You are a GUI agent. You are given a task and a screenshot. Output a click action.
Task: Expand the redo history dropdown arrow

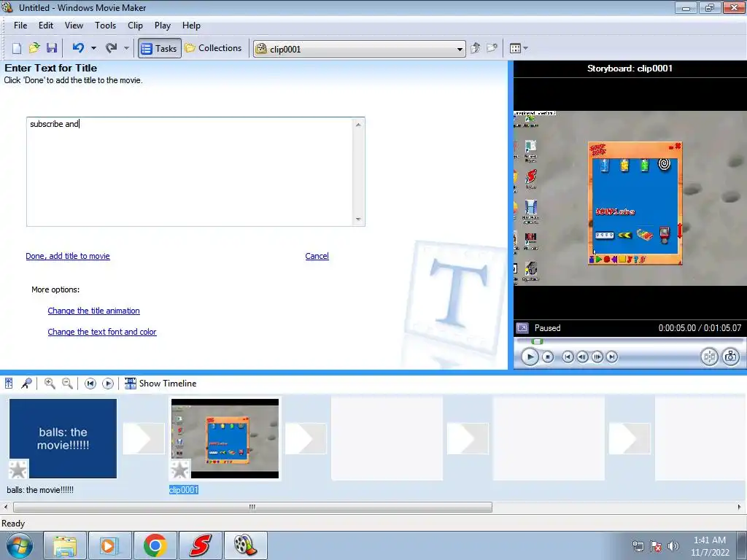[126, 48]
